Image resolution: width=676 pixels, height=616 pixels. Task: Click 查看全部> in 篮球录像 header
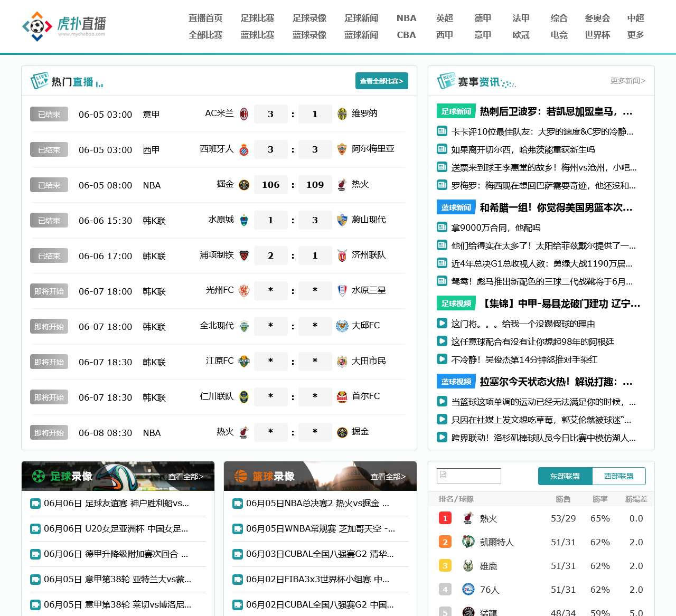pyautogui.click(x=388, y=477)
